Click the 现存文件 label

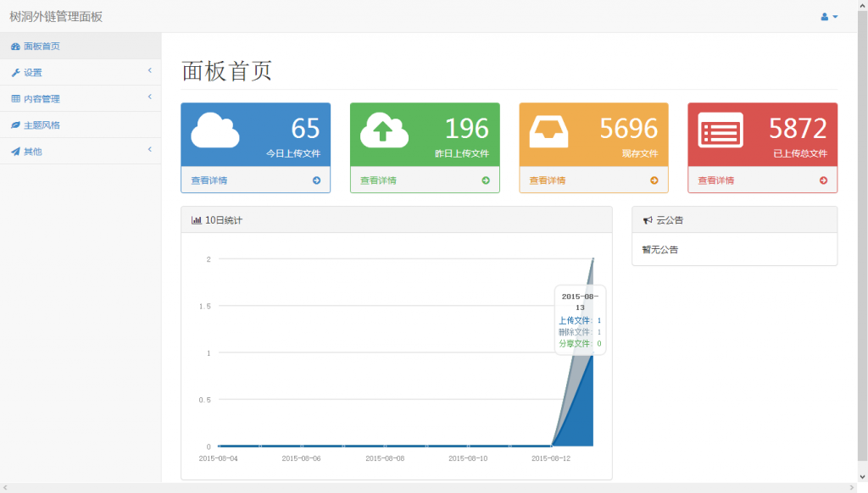click(640, 154)
